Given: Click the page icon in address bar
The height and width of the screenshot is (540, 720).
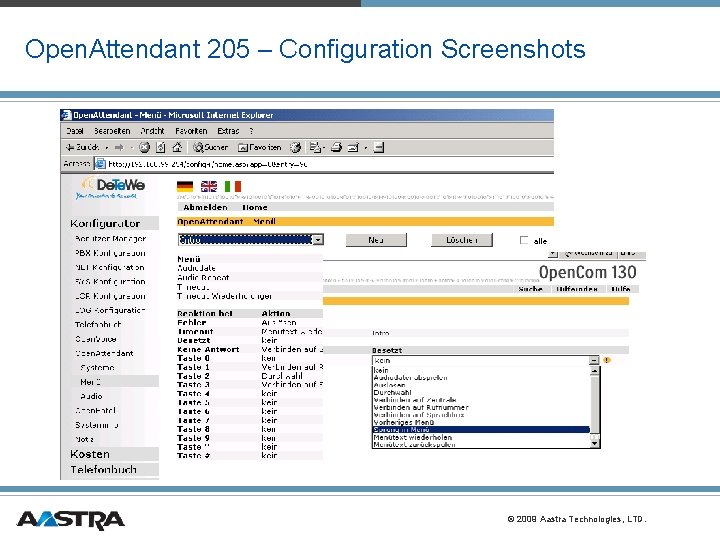Looking at the screenshot, I should (100, 163).
